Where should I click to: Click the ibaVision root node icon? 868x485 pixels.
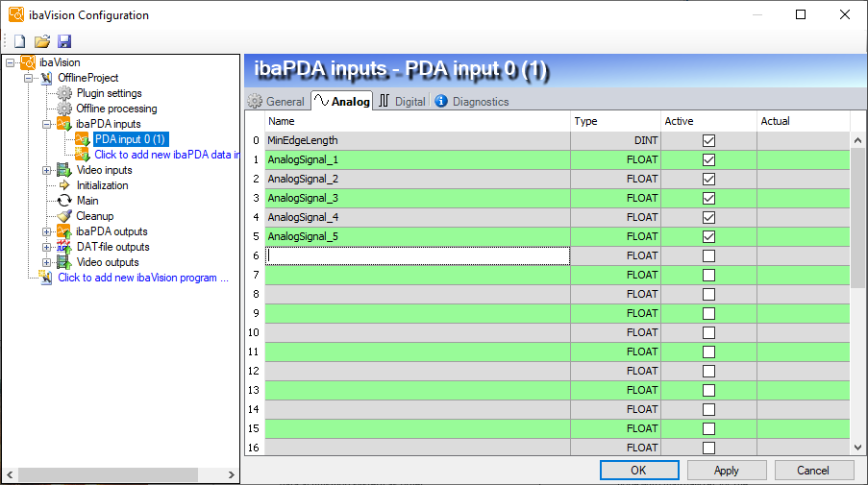click(x=28, y=62)
